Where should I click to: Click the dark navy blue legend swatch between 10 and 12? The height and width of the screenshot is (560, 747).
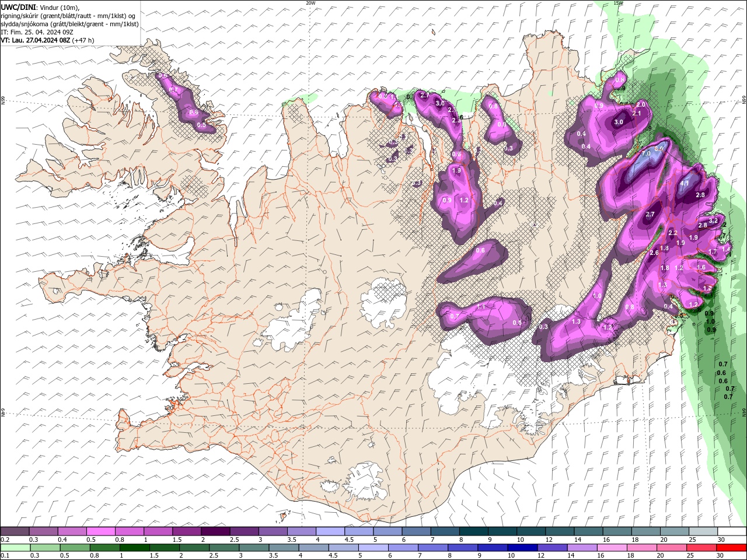pyautogui.click(x=522, y=548)
